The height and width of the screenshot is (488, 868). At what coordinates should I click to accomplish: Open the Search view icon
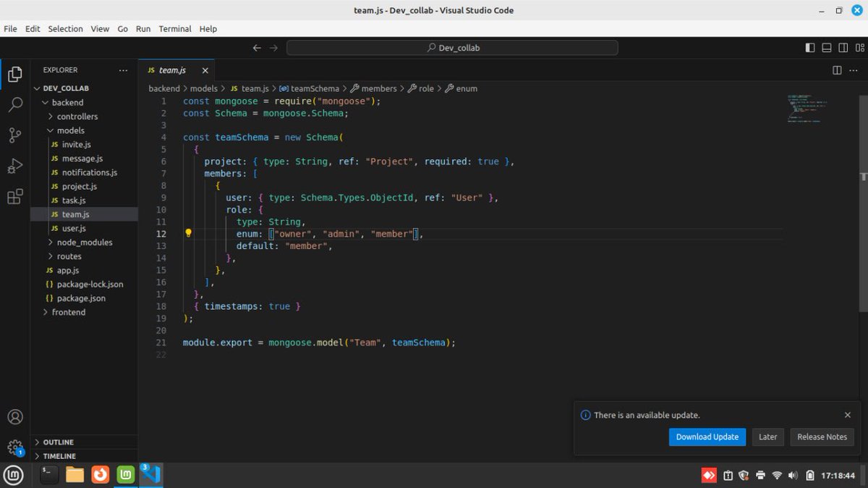click(14, 105)
